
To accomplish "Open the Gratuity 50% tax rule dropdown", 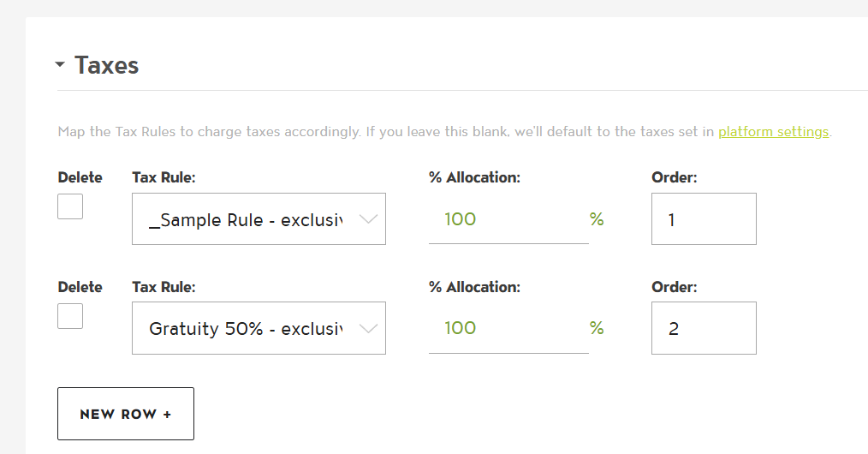I will coord(248,328).
